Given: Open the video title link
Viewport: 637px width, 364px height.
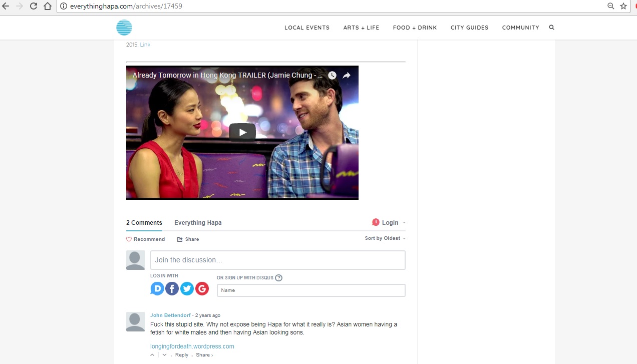Looking at the screenshot, I should tap(228, 76).
